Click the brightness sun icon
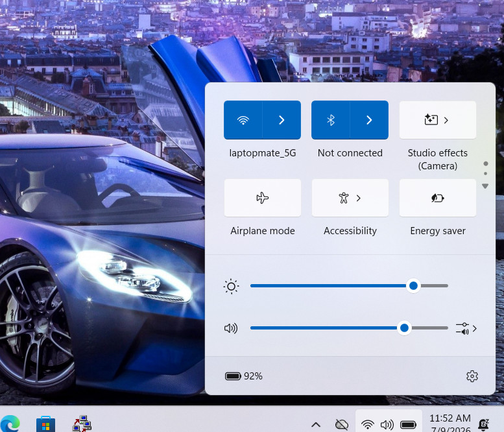 (231, 286)
